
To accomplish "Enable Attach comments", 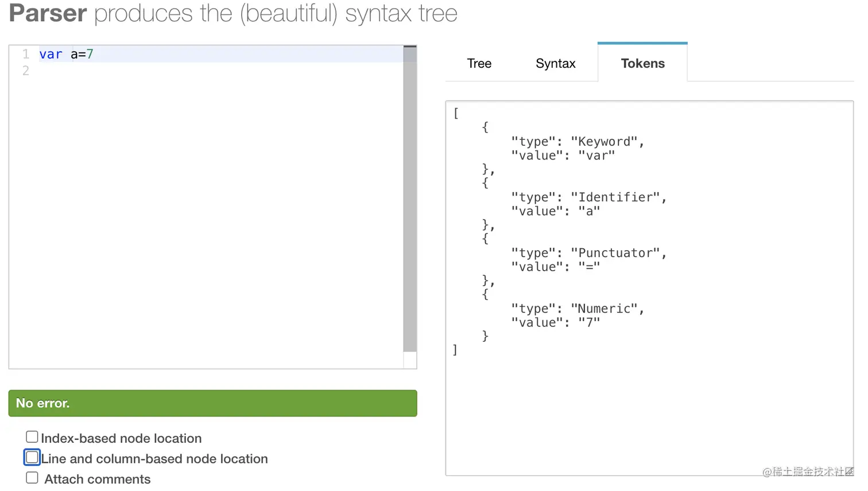I will point(32,477).
